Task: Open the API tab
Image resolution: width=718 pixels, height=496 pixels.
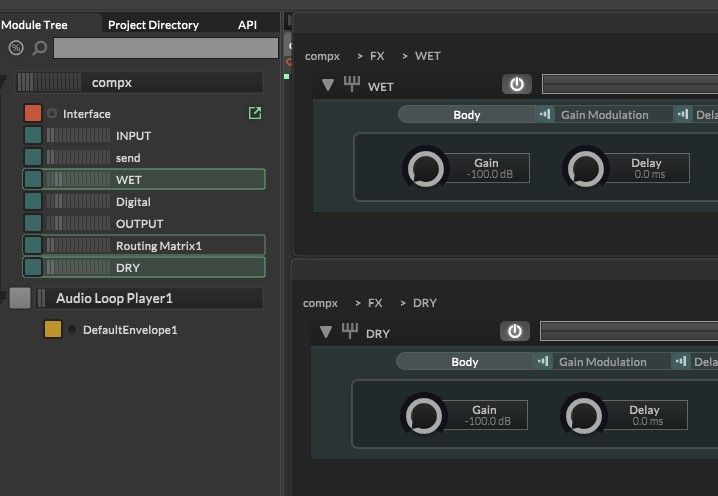Action: [247, 24]
